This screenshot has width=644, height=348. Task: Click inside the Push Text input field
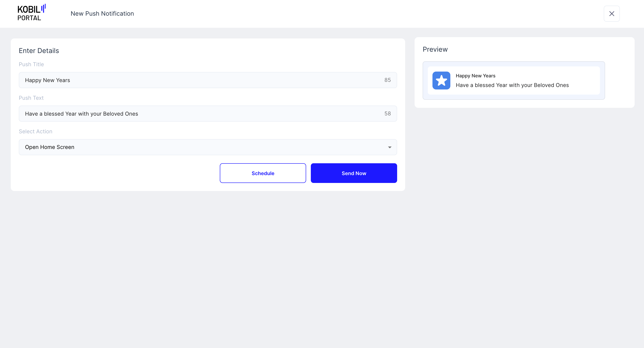tap(175, 113)
